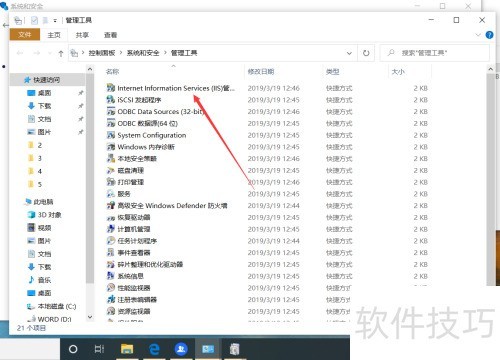The width and height of the screenshot is (500, 360).
Task: Select the 服务 shortcut
Action: tap(118, 194)
